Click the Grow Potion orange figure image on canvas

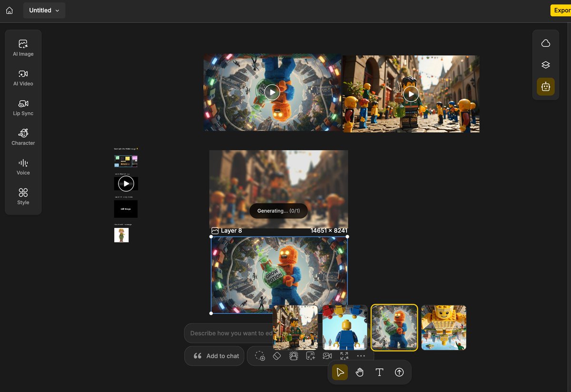(x=279, y=275)
